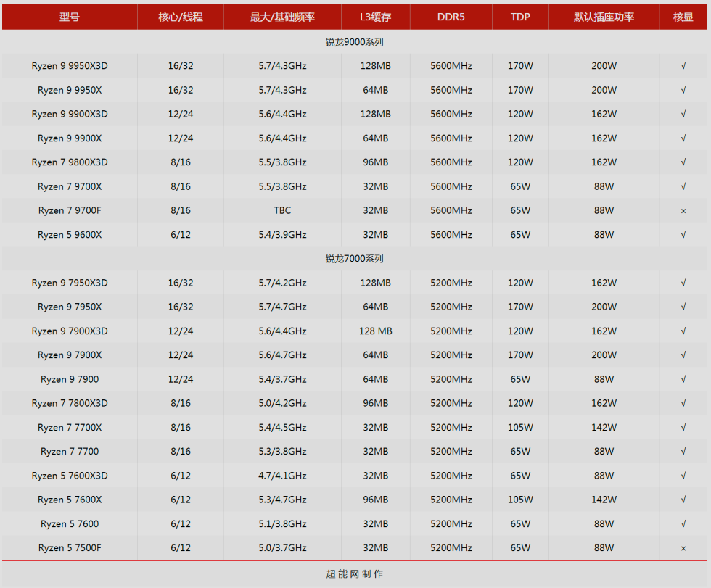
Task: Click the TBC frequency cell for Ryzen 7 9700F
Action: pyautogui.click(x=282, y=211)
